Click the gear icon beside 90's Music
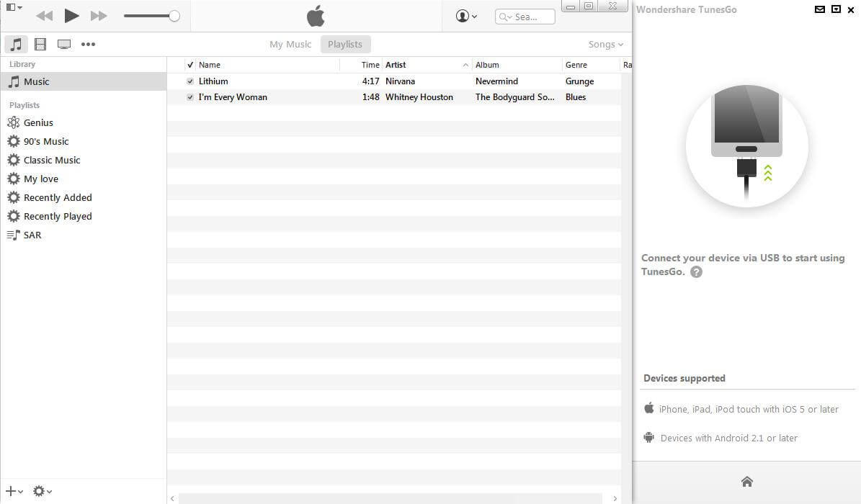The width and height of the screenshot is (861, 504). [14, 141]
